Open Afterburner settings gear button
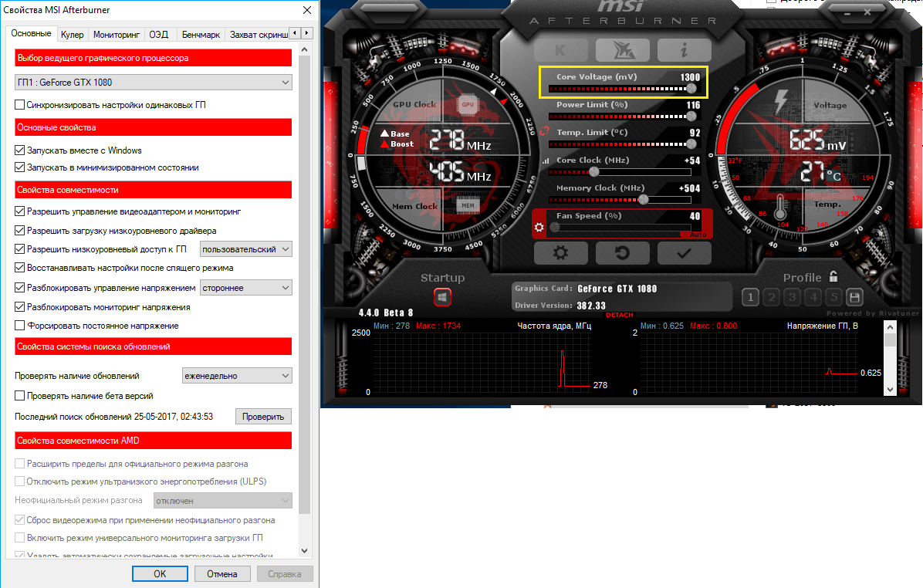 (561, 253)
